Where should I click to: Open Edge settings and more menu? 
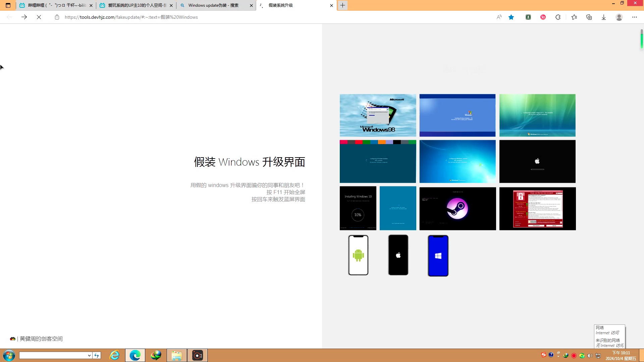pos(635,17)
